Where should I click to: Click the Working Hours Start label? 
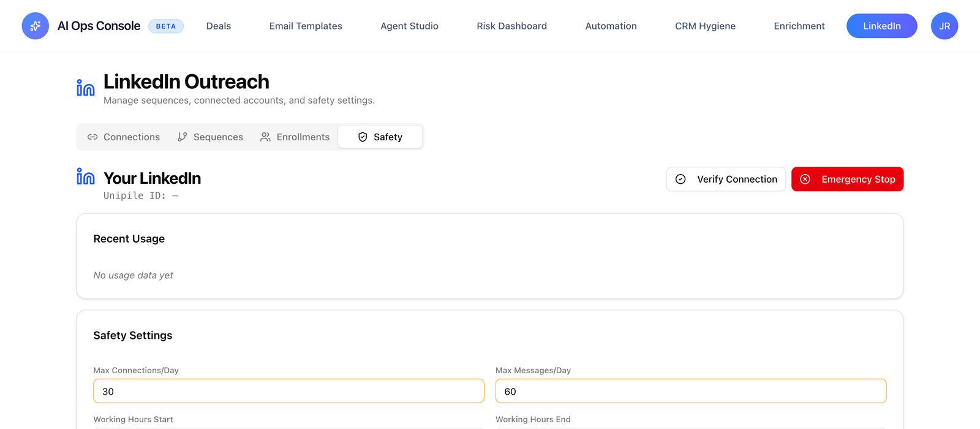[133, 419]
